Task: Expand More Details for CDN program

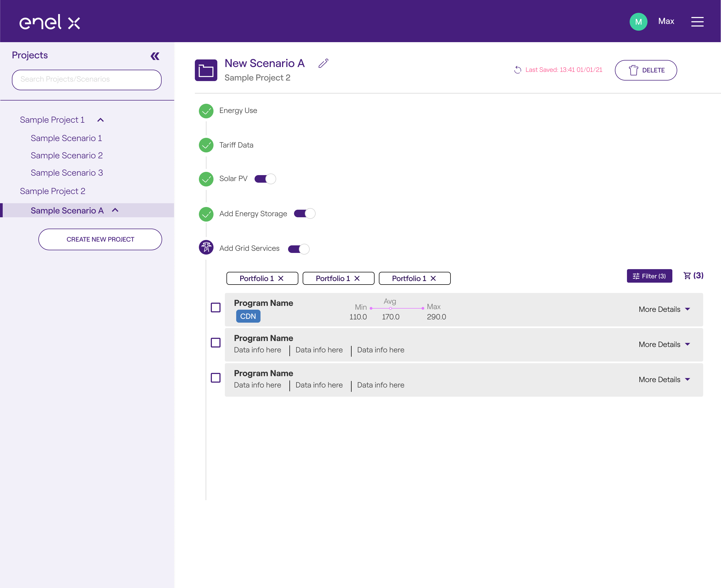Action: click(x=665, y=309)
